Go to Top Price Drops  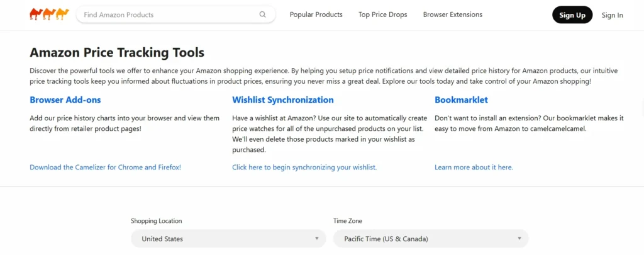pos(382,14)
